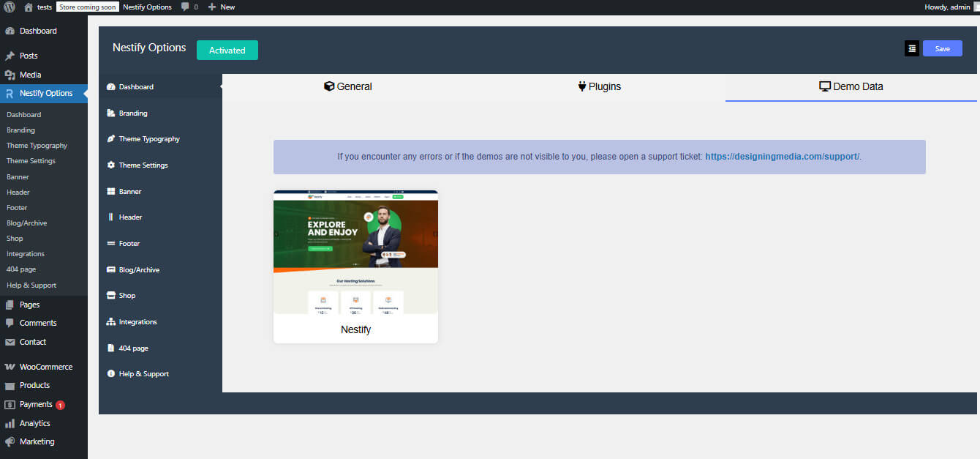This screenshot has height=459, width=980.
Task: Click the Posts pushpin icon in the admin menu
Action: (x=10, y=56)
